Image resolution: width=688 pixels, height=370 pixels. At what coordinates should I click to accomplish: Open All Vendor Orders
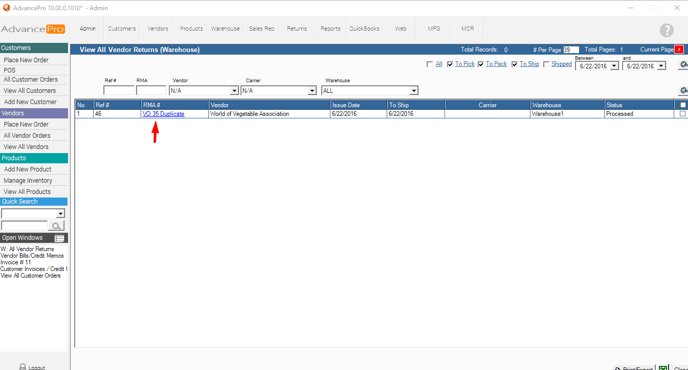pyautogui.click(x=27, y=136)
